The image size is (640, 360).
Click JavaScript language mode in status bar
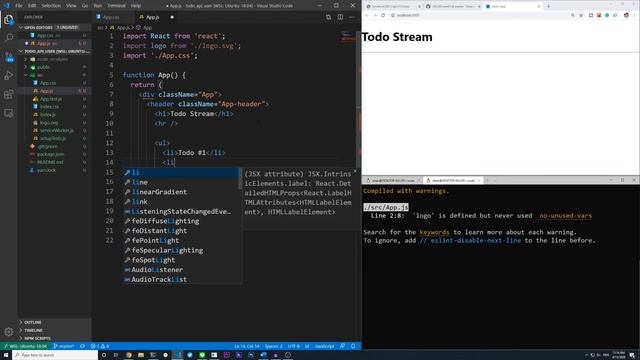(324, 346)
